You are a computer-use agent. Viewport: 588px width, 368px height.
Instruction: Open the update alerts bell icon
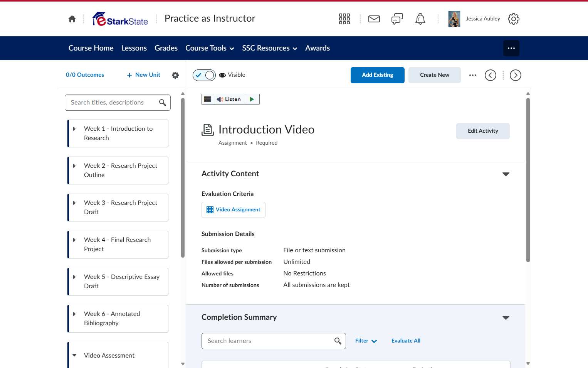tap(420, 19)
